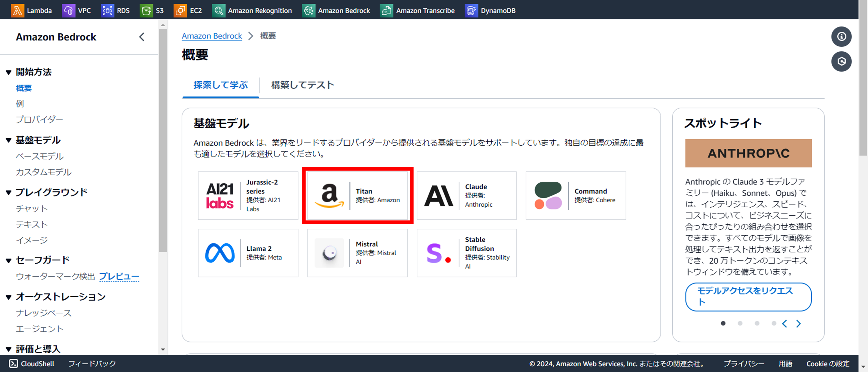
Task: Go to third spotlight carousel dot
Action: (x=757, y=323)
